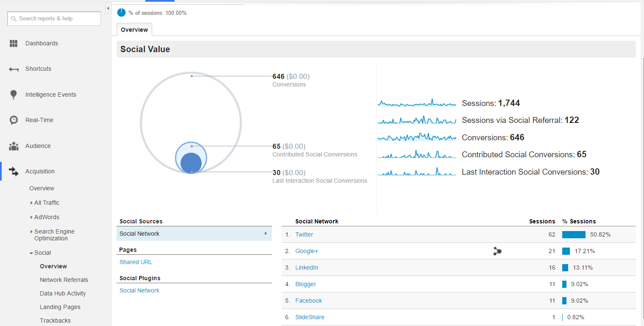644x326 pixels.
Task: Click the % of sessions: 100.00% text
Action: tap(158, 13)
